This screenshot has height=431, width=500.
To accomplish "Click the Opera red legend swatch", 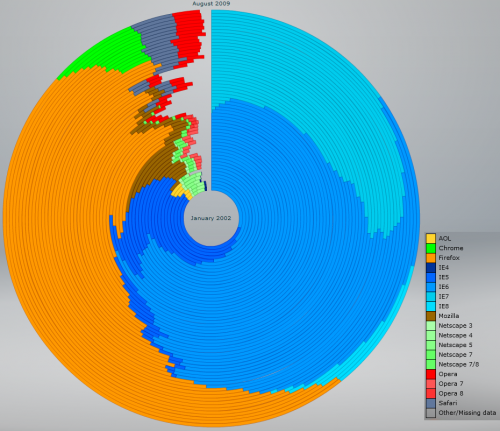I will pos(431,374).
